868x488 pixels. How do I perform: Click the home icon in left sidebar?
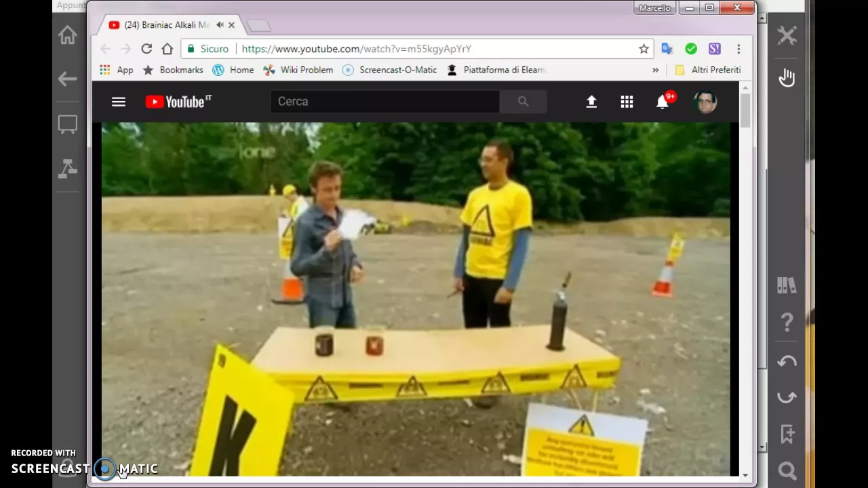point(67,35)
